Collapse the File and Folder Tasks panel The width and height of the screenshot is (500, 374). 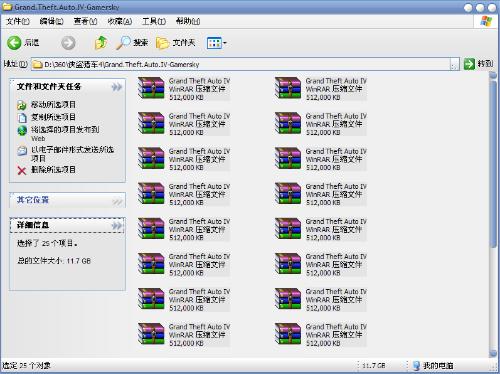(x=117, y=87)
